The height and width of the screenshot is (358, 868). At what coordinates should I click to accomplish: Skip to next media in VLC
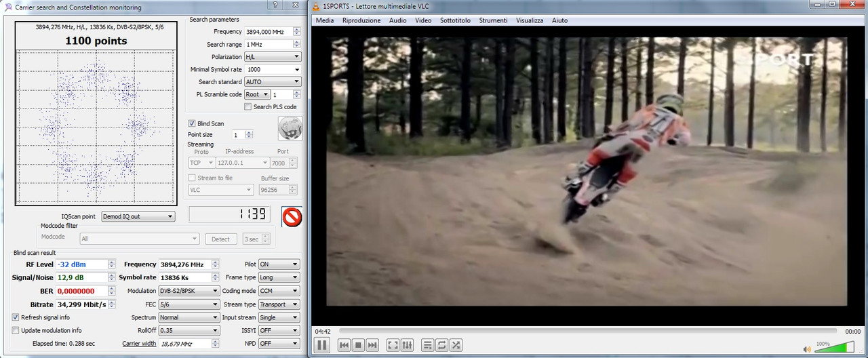click(x=372, y=345)
